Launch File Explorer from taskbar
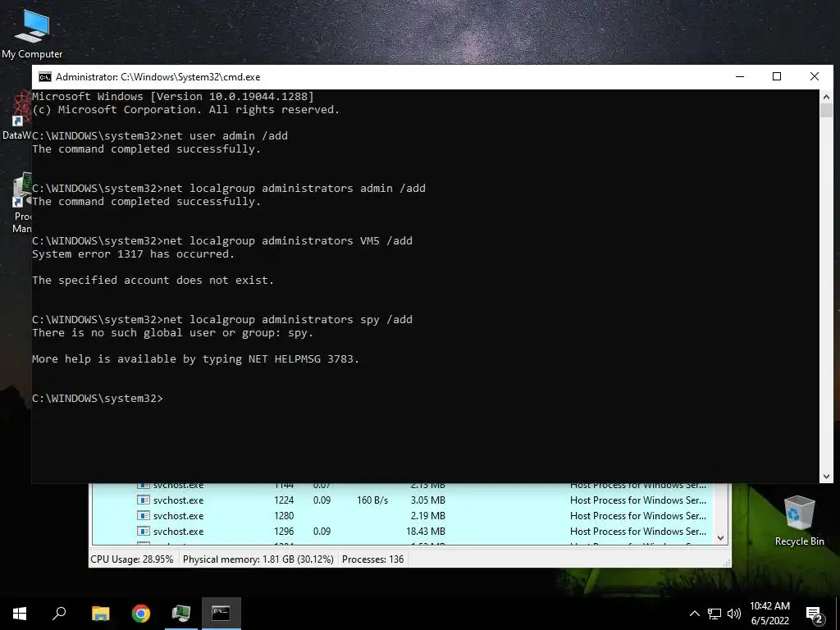Viewport: 840px width, 630px height. [100, 614]
